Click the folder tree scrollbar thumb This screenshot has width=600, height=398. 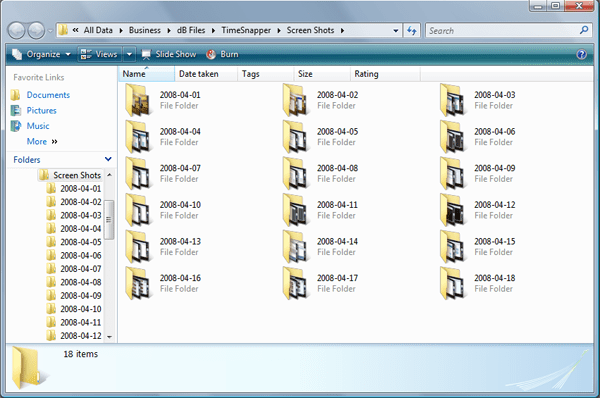(109, 220)
